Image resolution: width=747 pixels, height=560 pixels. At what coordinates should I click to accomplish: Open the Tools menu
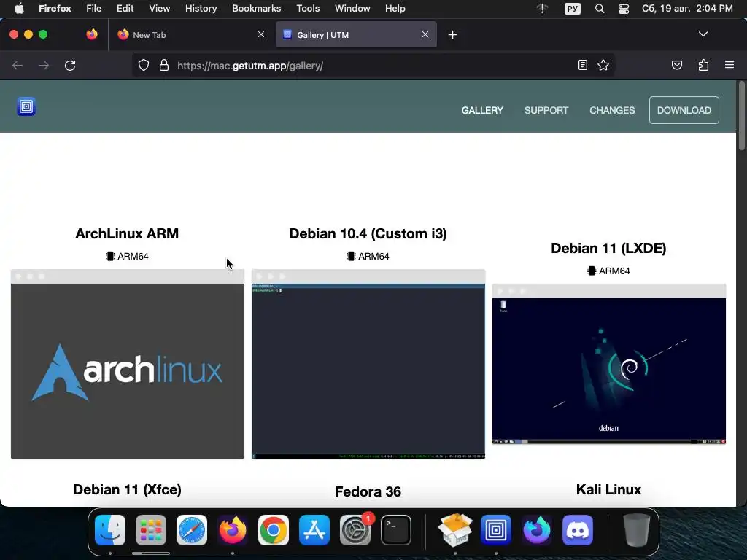308,9
